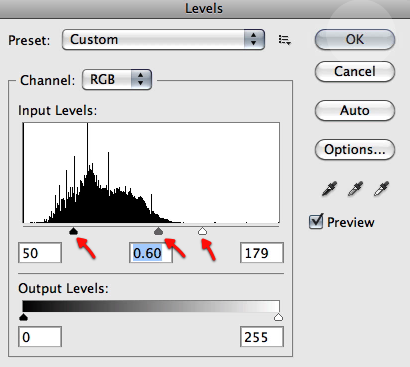Click the output levels black slider handle
The height and width of the screenshot is (367, 410).
[23, 317]
